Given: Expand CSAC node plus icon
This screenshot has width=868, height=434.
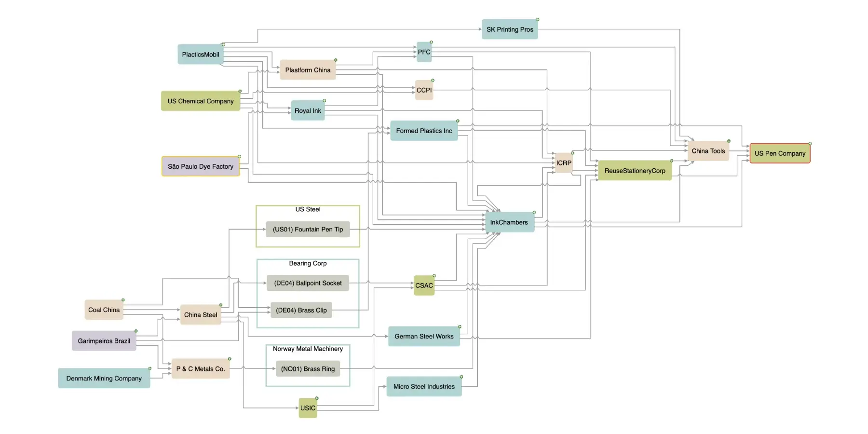Looking at the screenshot, I should click(434, 276).
